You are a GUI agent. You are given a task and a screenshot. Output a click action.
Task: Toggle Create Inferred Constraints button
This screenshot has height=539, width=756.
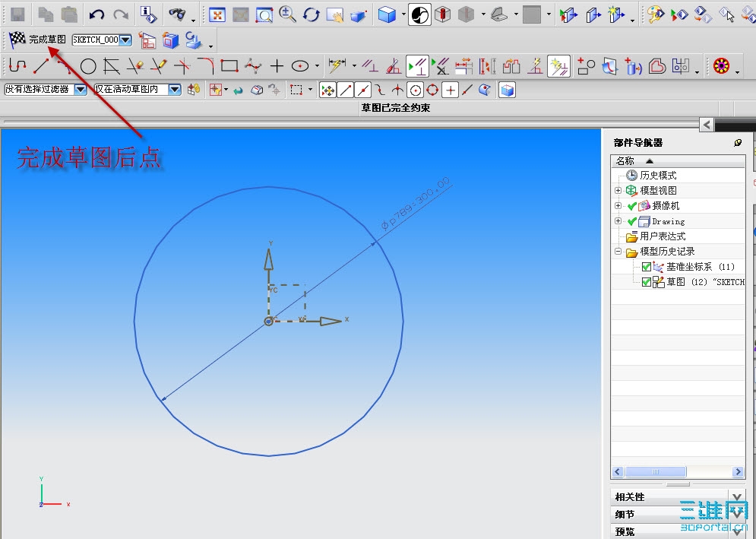coord(558,66)
